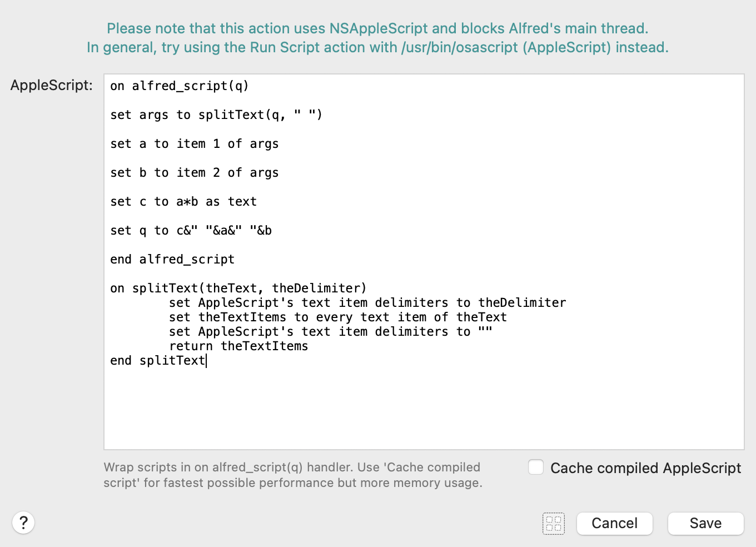Click the Cache compiled AppleScript label text

tap(645, 468)
